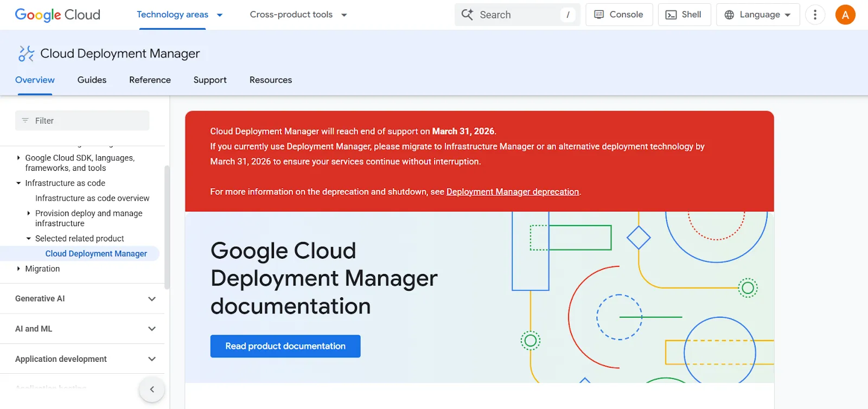The image size is (868, 409).
Task: Follow the Deployment Manager deprecation link
Action: click(x=513, y=191)
